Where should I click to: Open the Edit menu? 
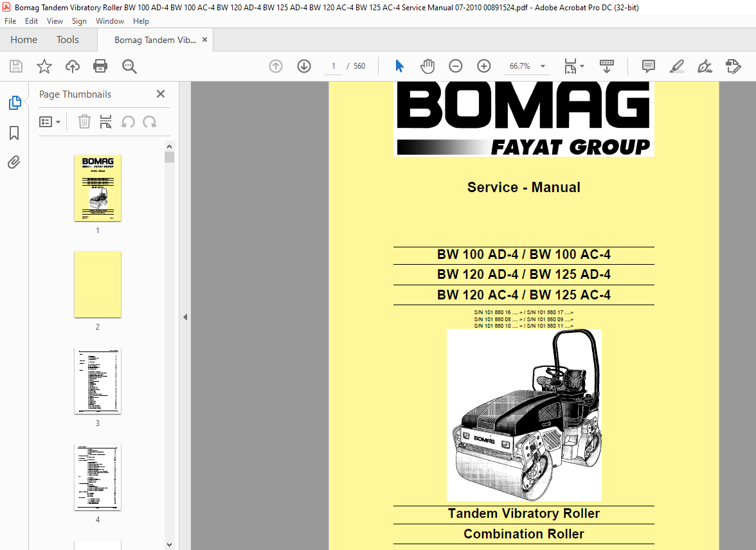[32, 21]
